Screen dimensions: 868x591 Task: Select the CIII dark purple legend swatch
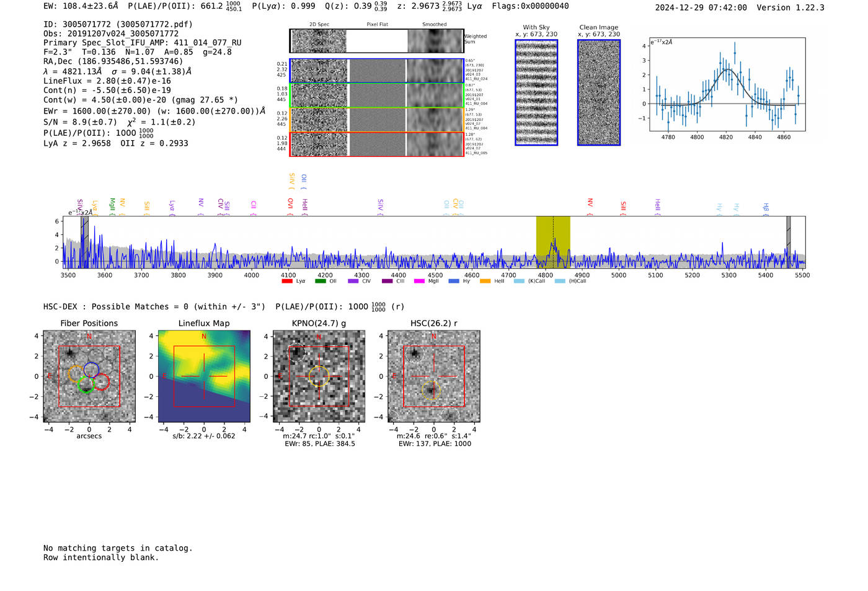tap(387, 281)
